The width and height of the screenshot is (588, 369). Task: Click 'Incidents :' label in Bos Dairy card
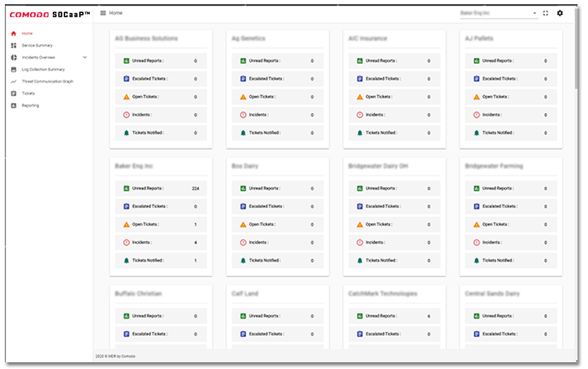(259, 243)
